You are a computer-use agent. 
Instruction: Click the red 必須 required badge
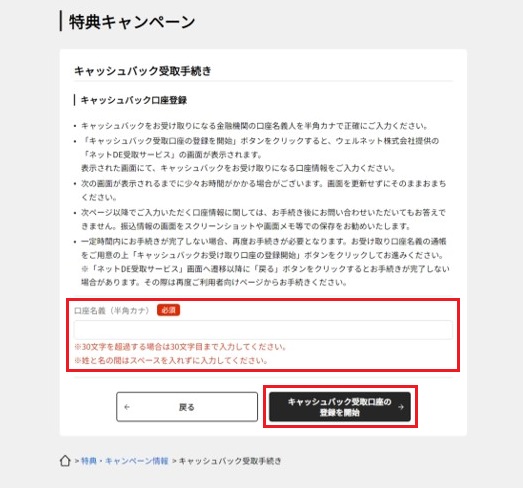coord(168,310)
